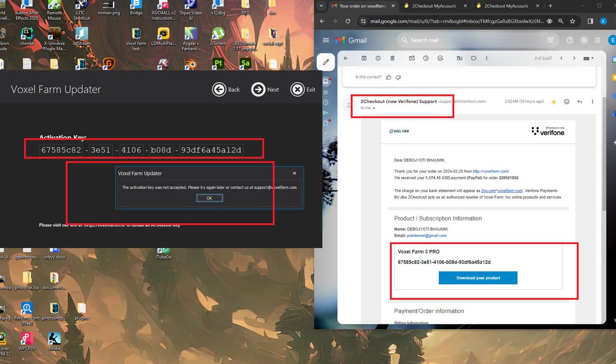Open the http://voxelfarm.com link in the email
The width and height of the screenshot is (616, 364).
pos(490,171)
